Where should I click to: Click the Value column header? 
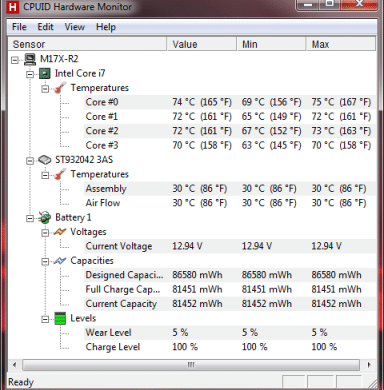[x=202, y=44]
